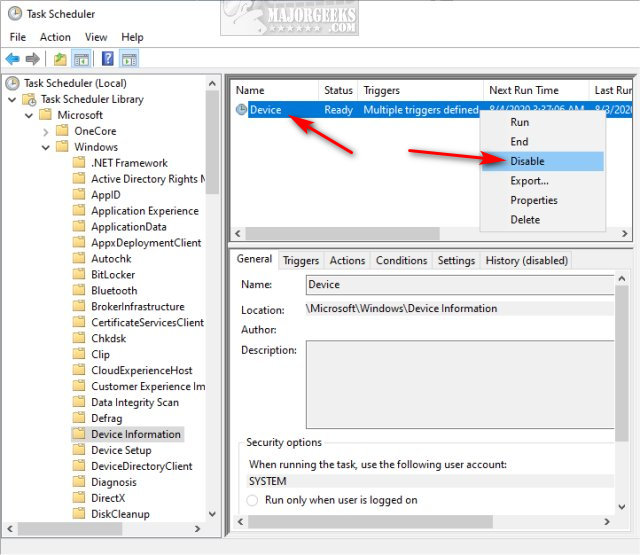Click the Name field containing Device
The height and width of the screenshot is (555, 640).
[x=460, y=284]
